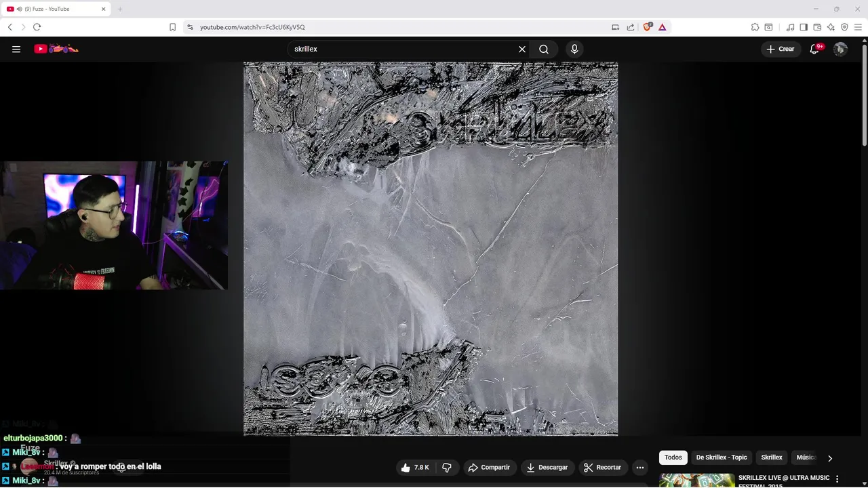Open options for Skrillex Live Ultra video
The width and height of the screenshot is (868, 488).
click(837, 479)
